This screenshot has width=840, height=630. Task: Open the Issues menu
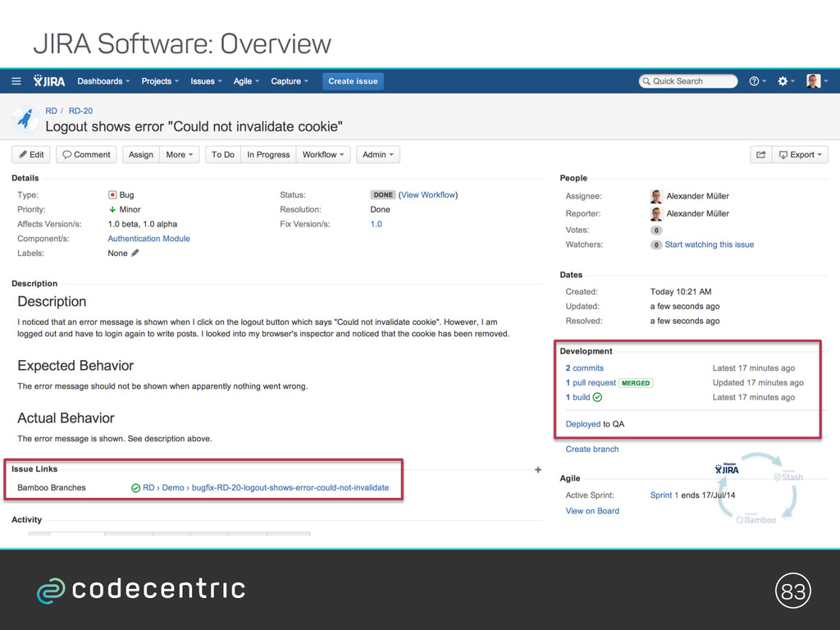pyautogui.click(x=206, y=81)
